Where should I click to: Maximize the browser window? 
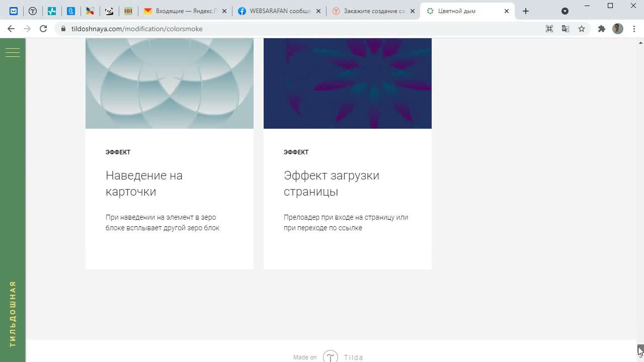click(610, 6)
